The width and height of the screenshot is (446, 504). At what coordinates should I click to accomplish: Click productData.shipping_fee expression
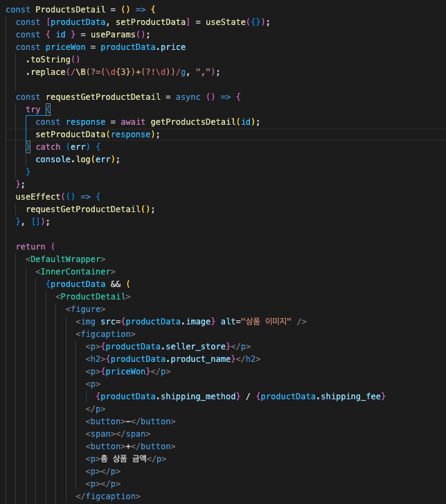pyautogui.click(x=321, y=397)
